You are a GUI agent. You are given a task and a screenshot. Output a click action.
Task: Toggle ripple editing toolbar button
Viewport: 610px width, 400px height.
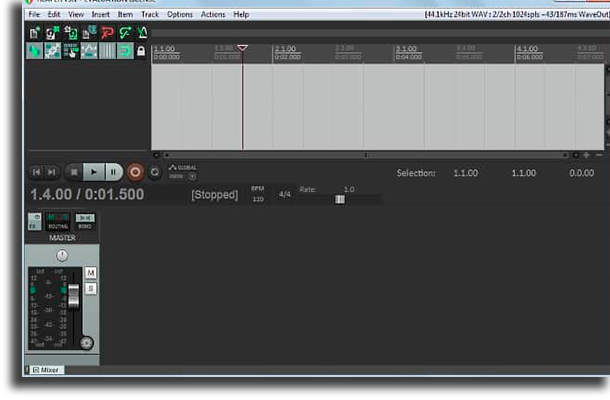[71, 51]
